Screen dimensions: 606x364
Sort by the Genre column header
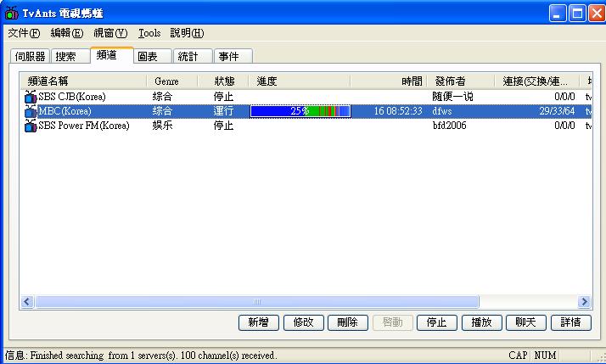point(172,81)
